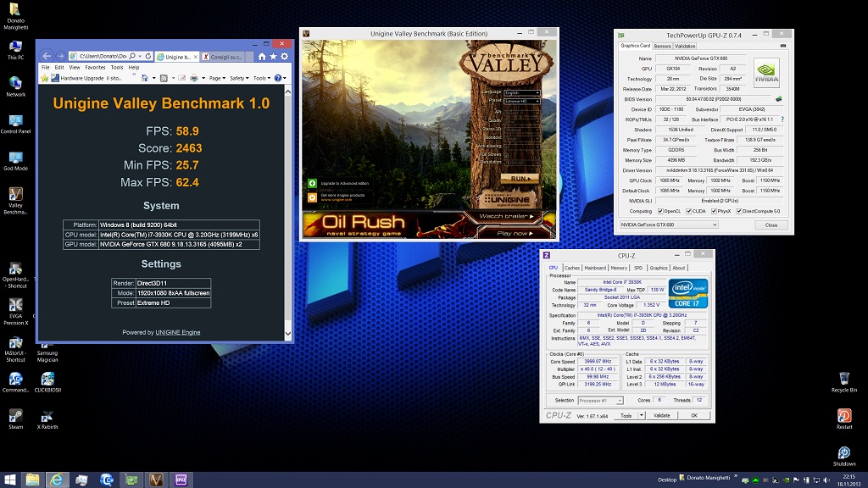Screen dimensions: 868x488
Task: Click Play now in Oil Rush banner
Action: click(x=515, y=233)
